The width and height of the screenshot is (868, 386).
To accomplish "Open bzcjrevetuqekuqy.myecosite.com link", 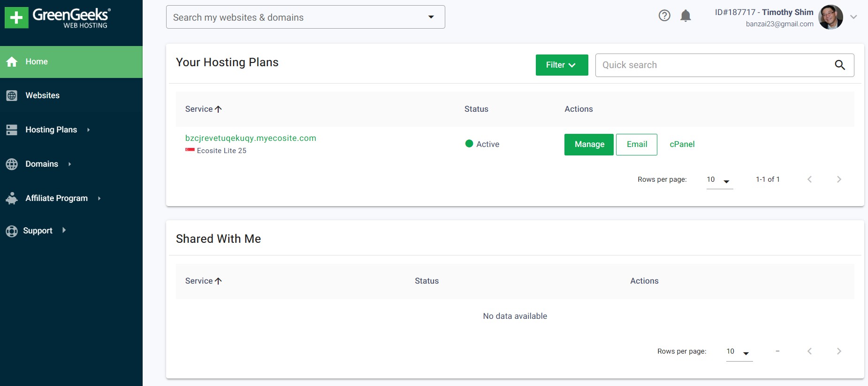I will 251,138.
